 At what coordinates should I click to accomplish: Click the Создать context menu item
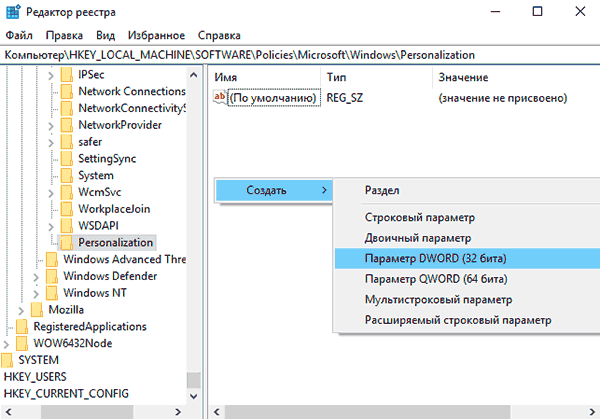click(274, 190)
